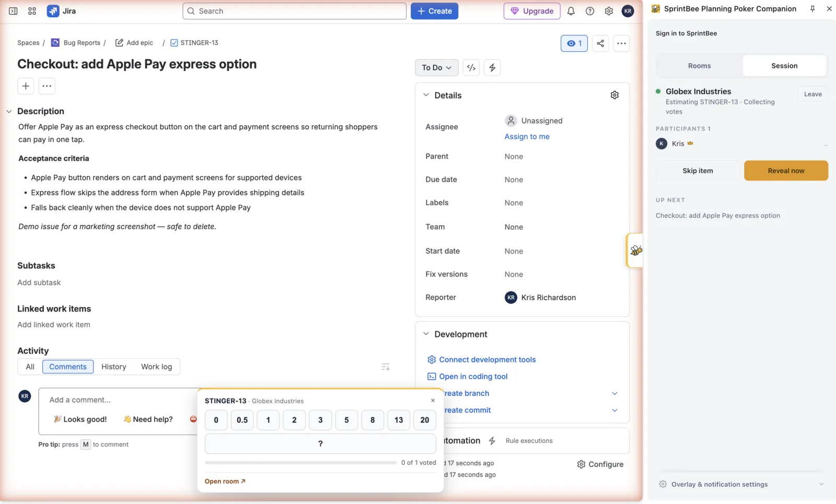Viewport: 836px width, 504px height.
Task: Vote 5 points in poker overlay
Action: (346, 420)
